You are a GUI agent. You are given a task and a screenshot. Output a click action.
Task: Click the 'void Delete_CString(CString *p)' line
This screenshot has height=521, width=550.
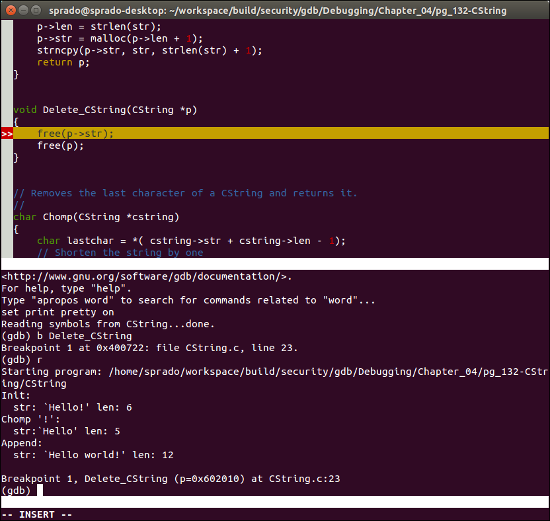click(x=105, y=110)
